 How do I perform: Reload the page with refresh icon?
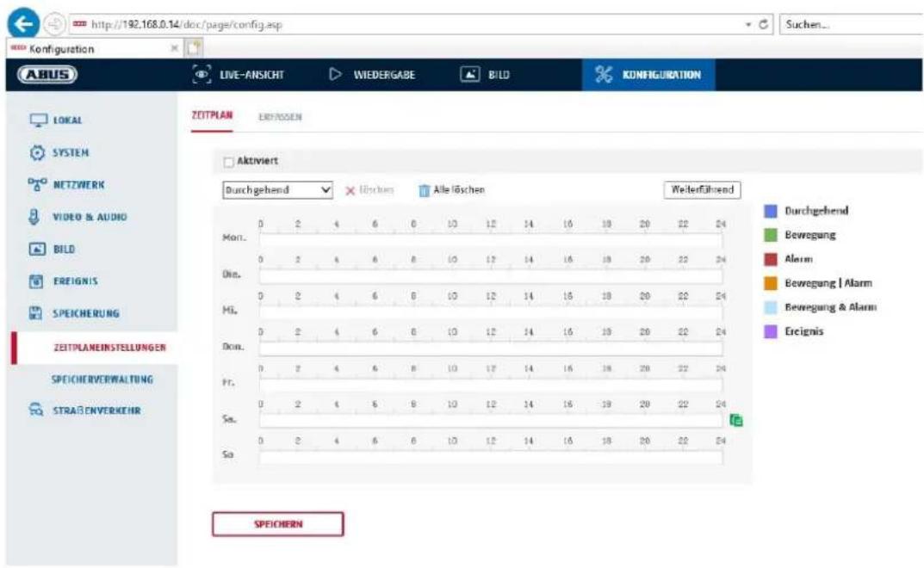[x=763, y=24]
